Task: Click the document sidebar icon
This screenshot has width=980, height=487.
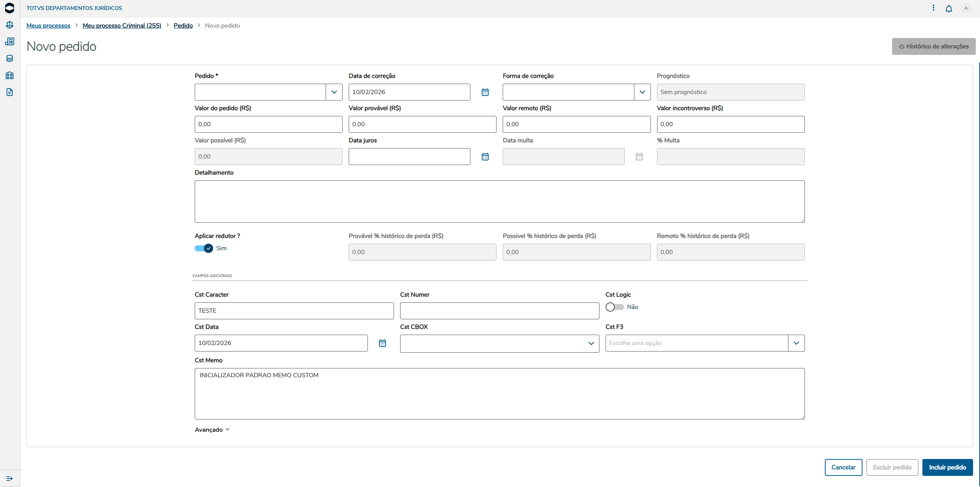Action: [x=10, y=92]
